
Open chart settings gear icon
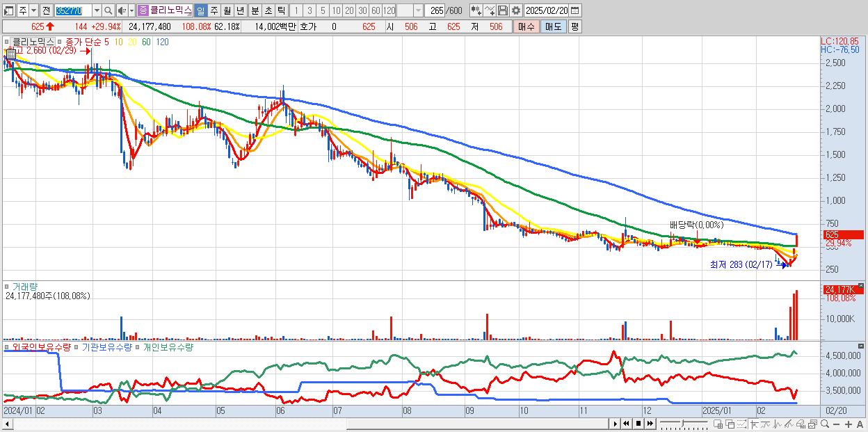pos(516,10)
